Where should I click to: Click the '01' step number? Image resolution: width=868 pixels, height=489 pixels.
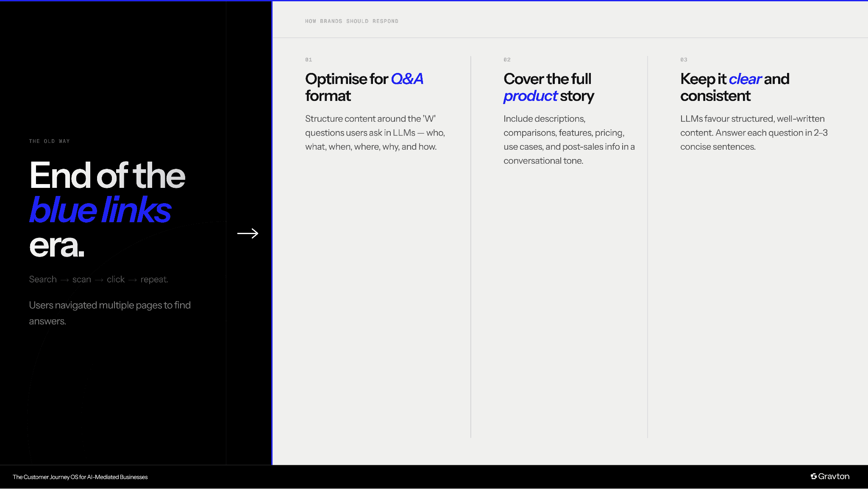pos(309,60)
